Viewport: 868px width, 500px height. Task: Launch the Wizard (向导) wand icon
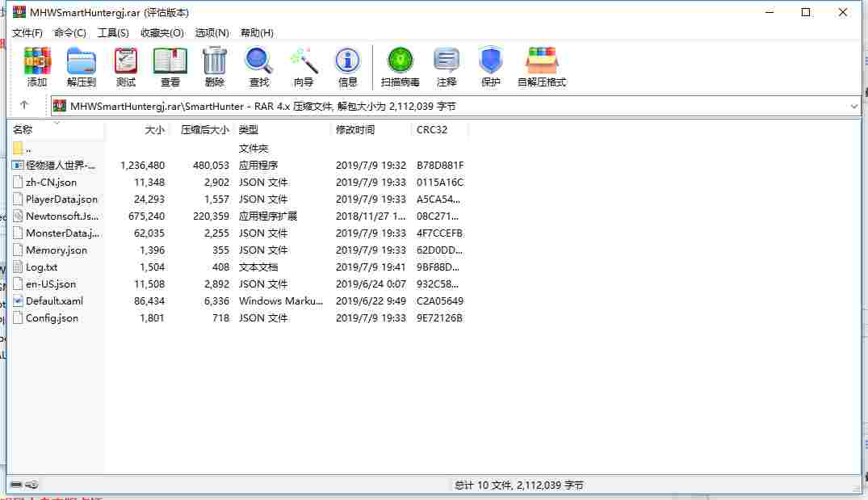[304, 61]
